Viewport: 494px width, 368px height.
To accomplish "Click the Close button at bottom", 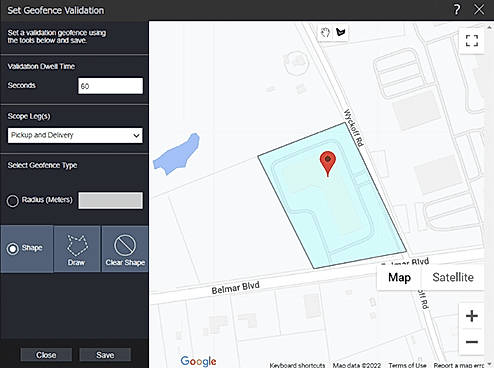I will click(46, 355).
